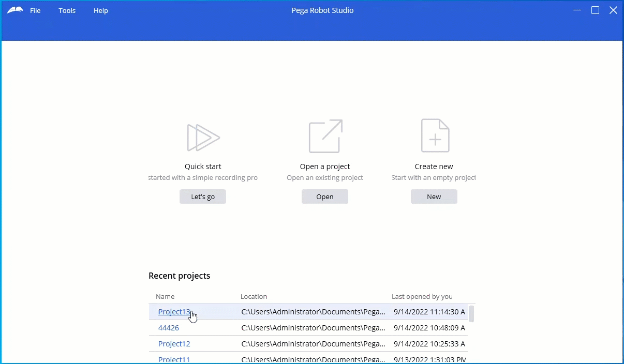Select the 9/14/2022 10:48:09 timestamp cell
The width and height of the screenshot is (624, 364).
429,328
